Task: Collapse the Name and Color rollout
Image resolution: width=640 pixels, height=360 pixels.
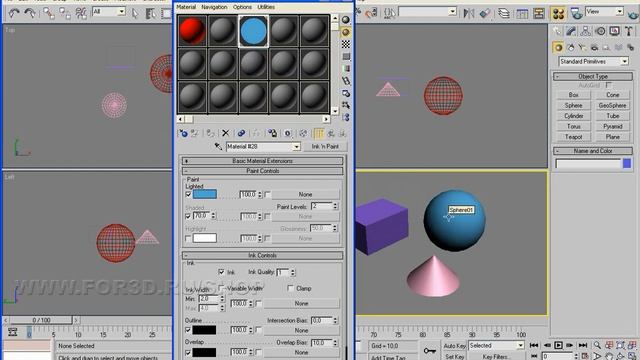Action: [x=593, y=151]
